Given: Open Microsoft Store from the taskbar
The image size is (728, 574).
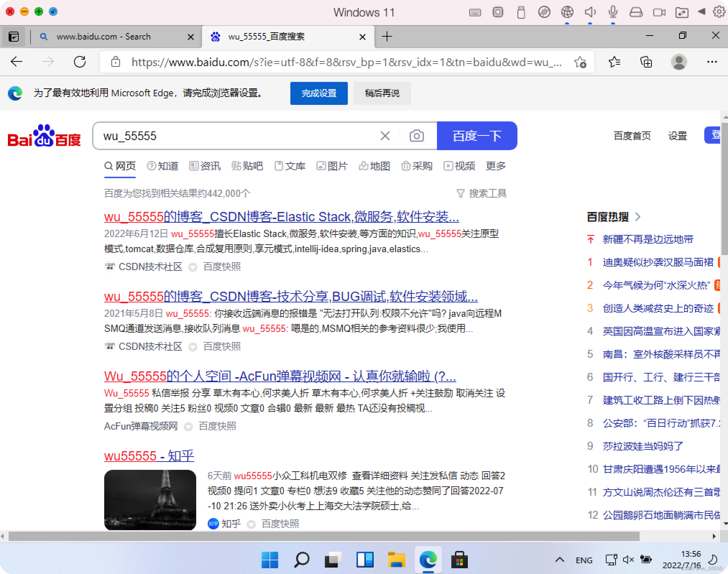Looking at the screenshot, I should coord(459,560).
